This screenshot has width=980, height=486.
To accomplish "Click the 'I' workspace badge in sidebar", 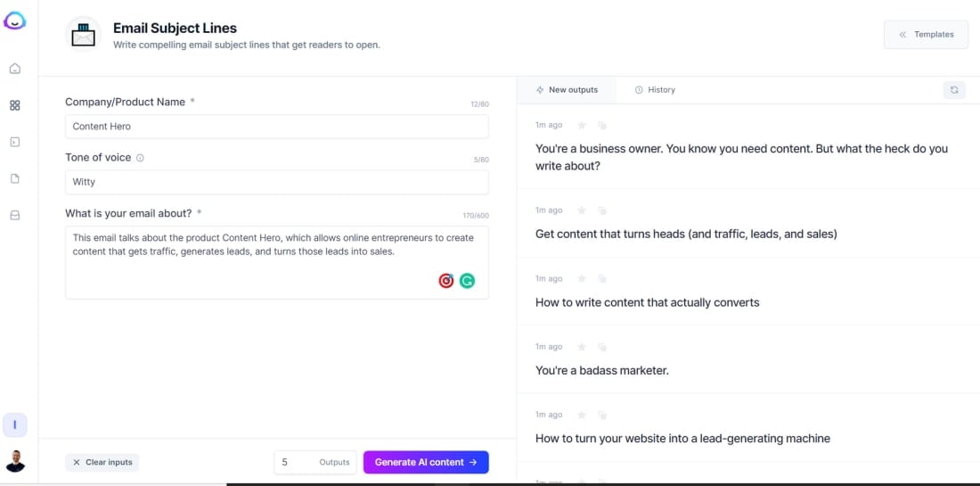I will (15, 425).
